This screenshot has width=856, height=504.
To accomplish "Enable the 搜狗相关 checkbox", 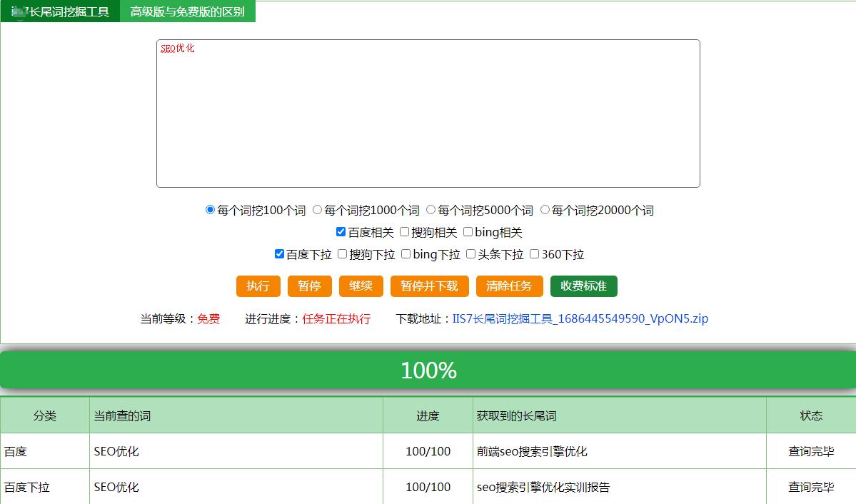I will point(403,232).
